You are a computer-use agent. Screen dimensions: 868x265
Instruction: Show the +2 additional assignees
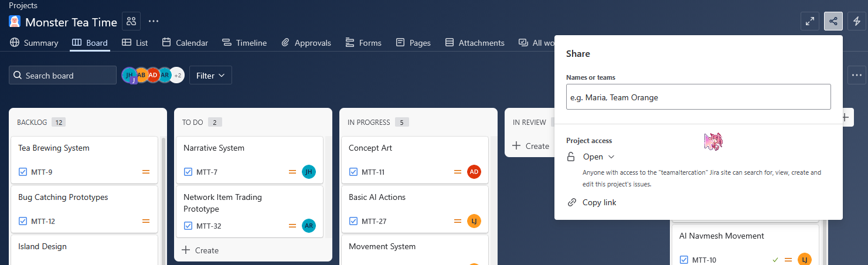click(177, 75)
